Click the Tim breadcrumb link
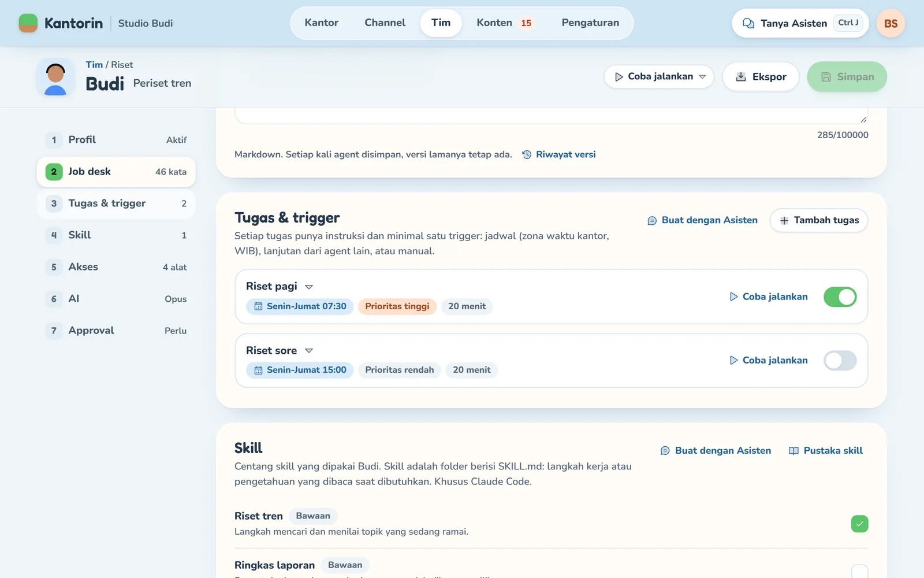Viewport: 924px width, 578px height. point(94,65)
